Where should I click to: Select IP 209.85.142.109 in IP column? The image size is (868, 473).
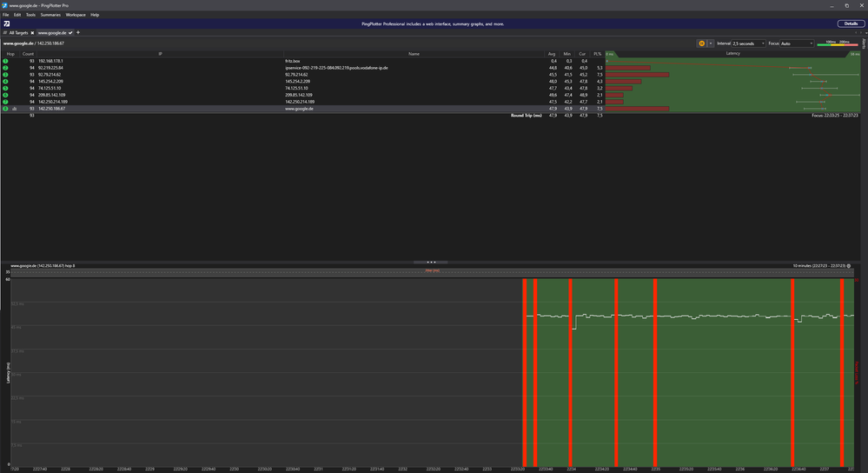(51, 95)
